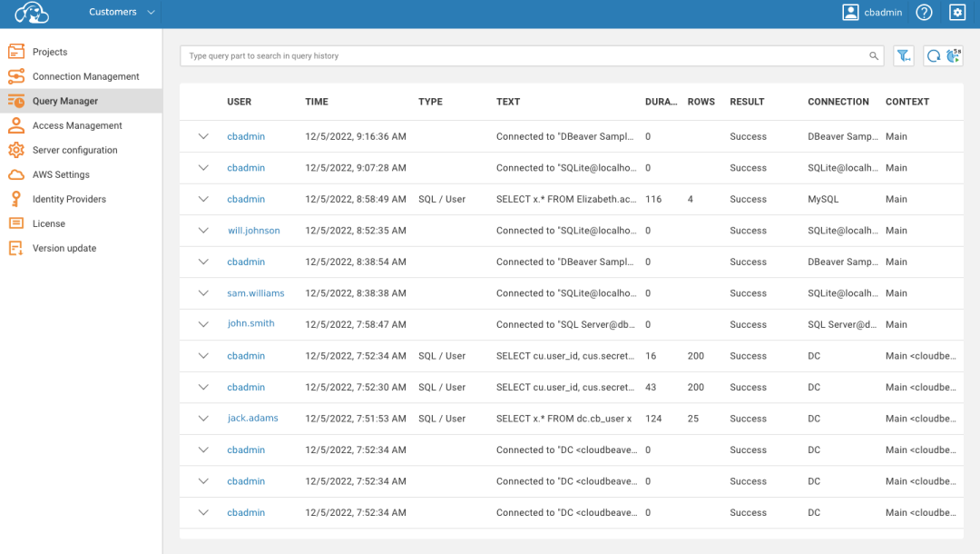The image size is (980, 554).
Task: Toggle the auto-refresh timer icon
Action: (954, 55)
